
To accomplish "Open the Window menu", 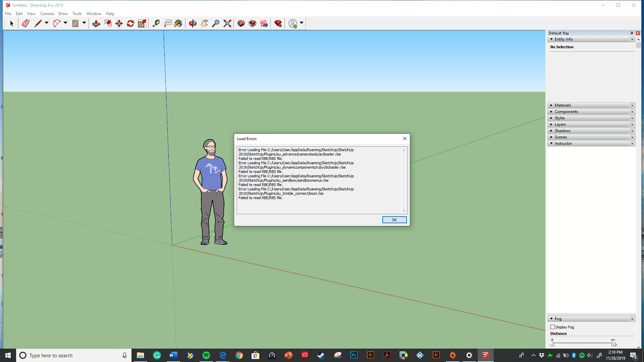I will click(93, 14).
